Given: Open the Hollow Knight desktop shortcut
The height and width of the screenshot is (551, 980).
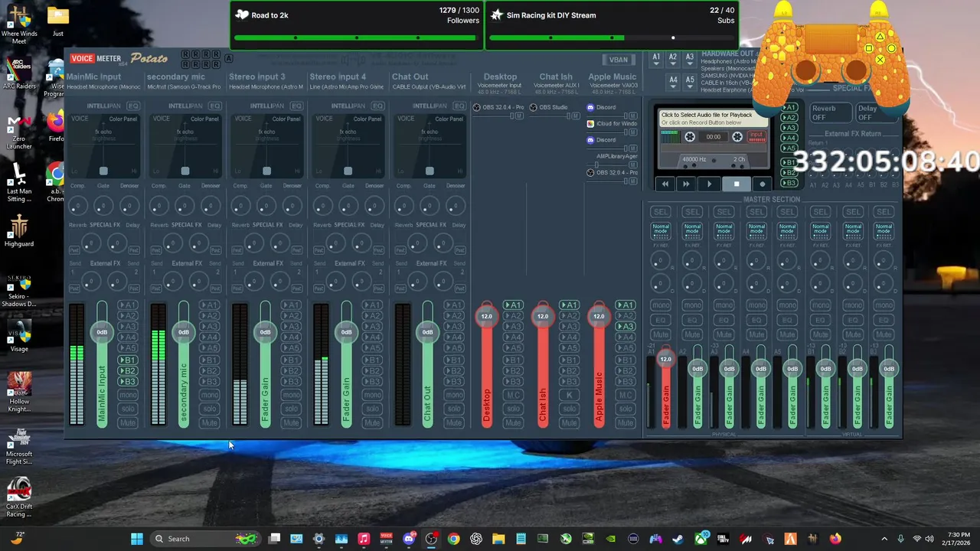Looking at the screenshot, I should pos(19,393).
